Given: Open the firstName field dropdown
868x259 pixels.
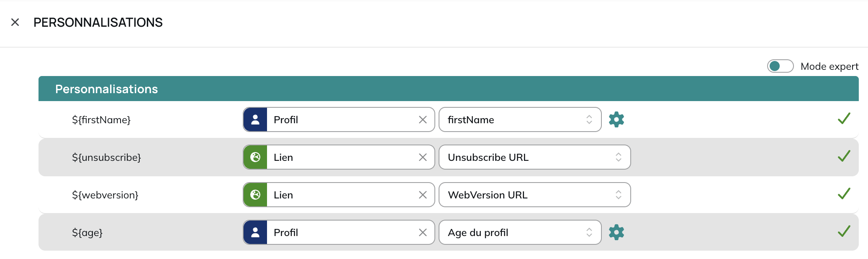Looking at the screenshot, I should click(x=520, y=119).
